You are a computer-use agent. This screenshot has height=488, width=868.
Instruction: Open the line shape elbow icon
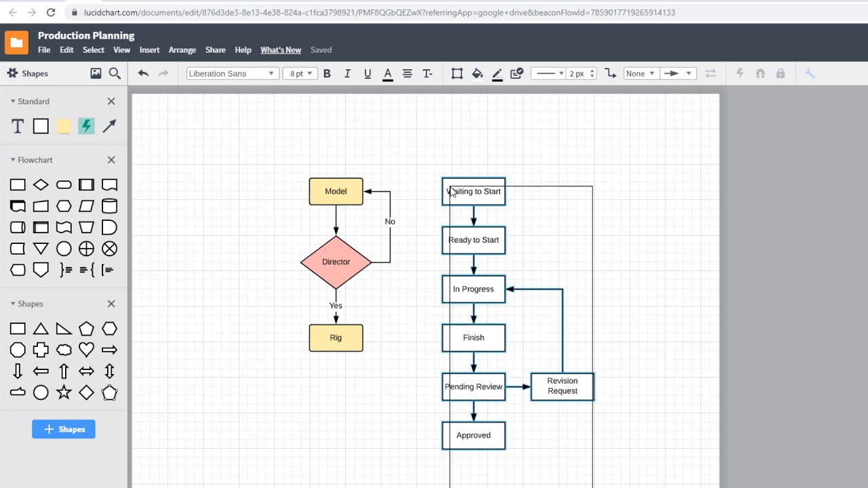[x=610, y=73]
